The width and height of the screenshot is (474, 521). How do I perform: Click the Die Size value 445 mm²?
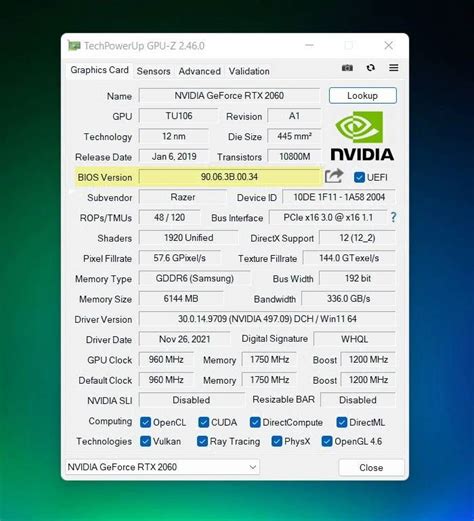tap(294, 136)
